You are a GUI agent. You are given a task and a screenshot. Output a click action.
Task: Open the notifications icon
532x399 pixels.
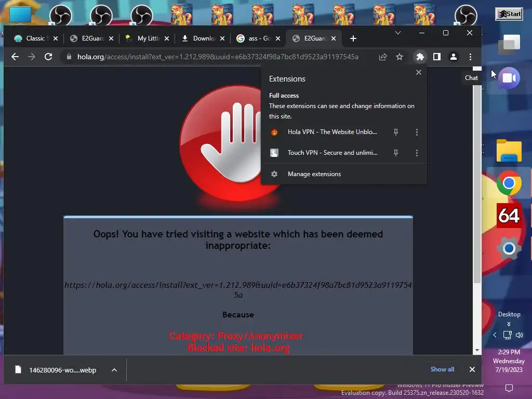(509, 388)
